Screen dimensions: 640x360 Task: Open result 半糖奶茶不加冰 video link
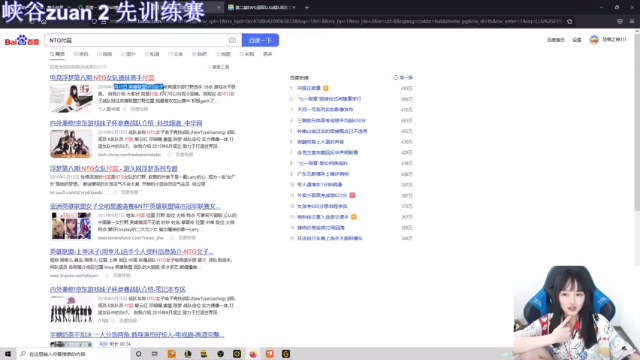(x=137, y=335)
